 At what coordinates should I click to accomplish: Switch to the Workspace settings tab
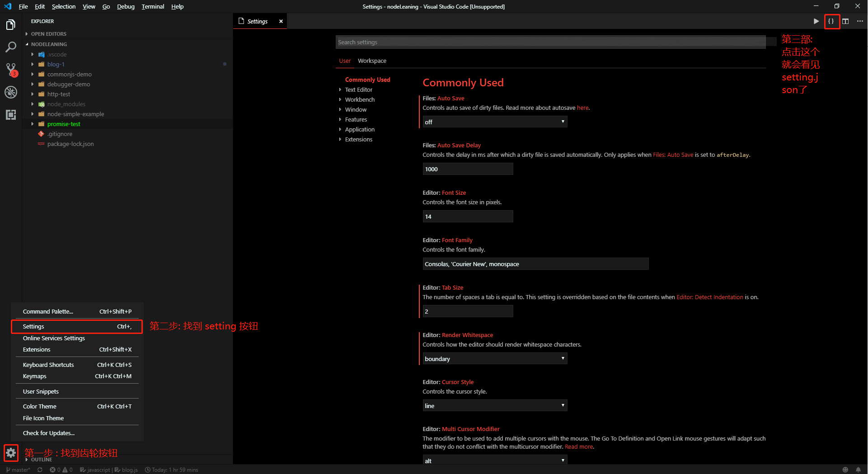point(372,61)
